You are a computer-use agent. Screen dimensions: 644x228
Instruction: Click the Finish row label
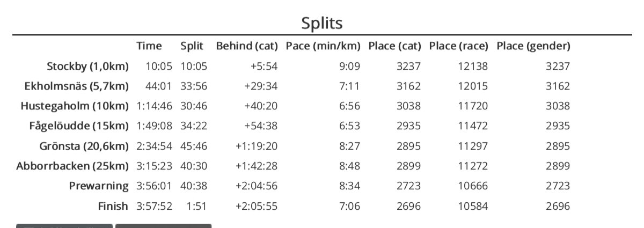114,206
